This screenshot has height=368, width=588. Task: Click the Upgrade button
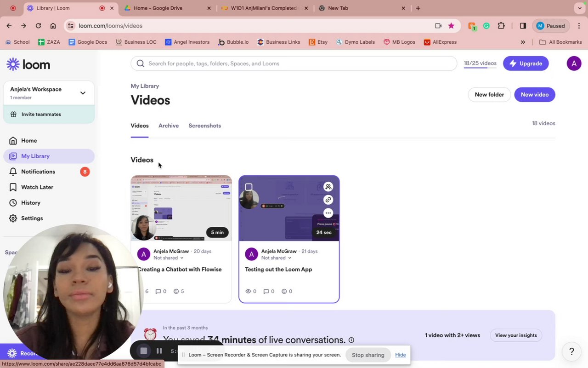[526, 63]
